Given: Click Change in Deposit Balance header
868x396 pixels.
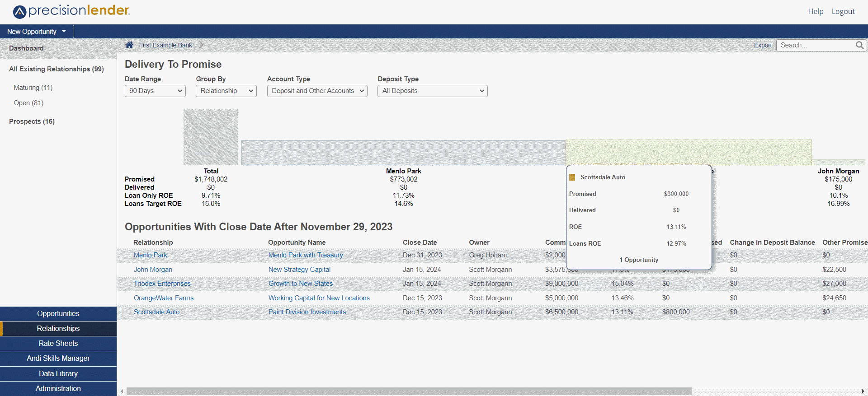Looking at the screenshot, I should (772, 242).
